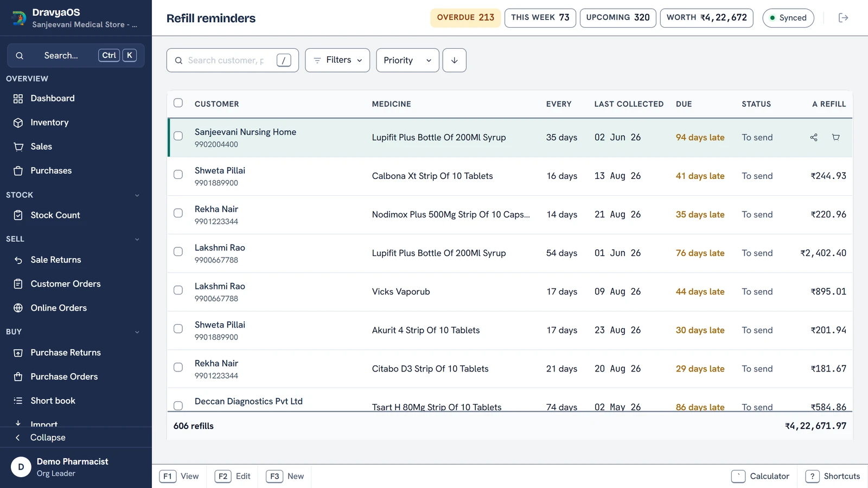Open Shortcuts help in the footer
868x488 pixels.
(833, 476)
